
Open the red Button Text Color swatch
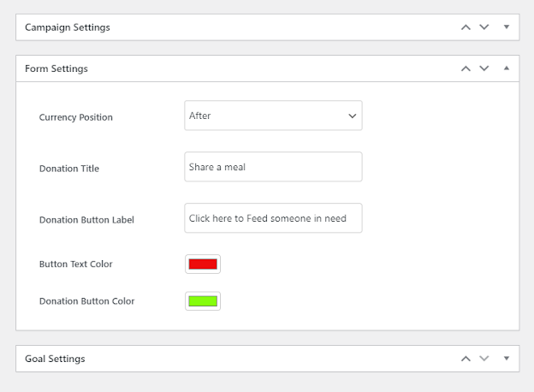click(x=203, y=264)
